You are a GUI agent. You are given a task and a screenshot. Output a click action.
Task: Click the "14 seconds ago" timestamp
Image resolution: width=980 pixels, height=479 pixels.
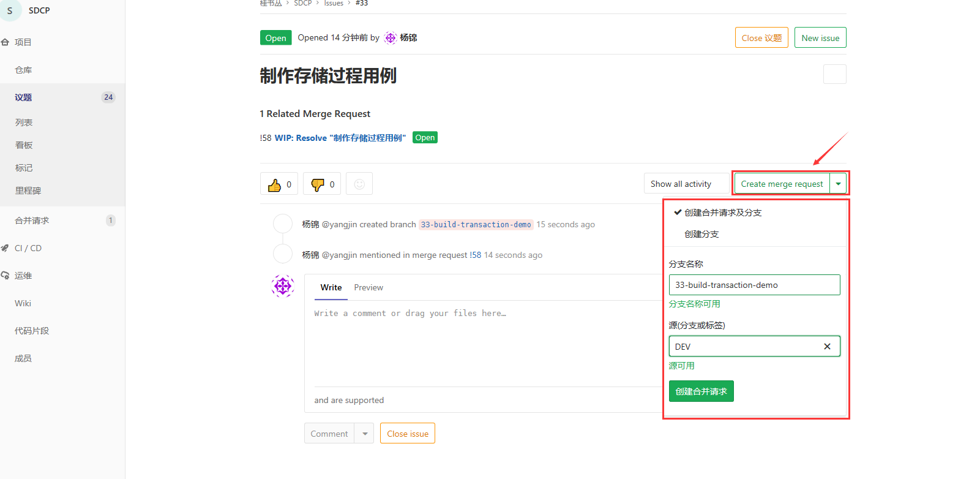[x=513, y=255]
